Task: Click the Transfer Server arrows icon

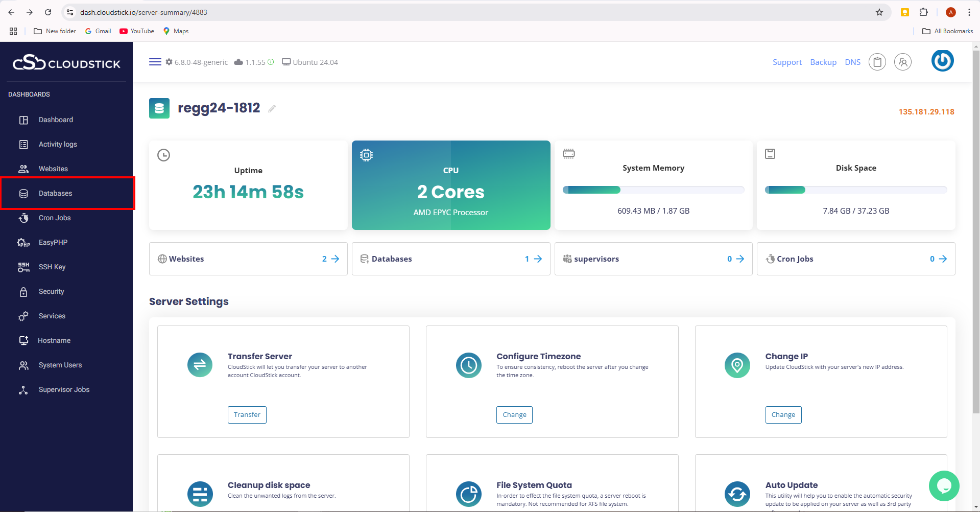Action: (200, 365)
